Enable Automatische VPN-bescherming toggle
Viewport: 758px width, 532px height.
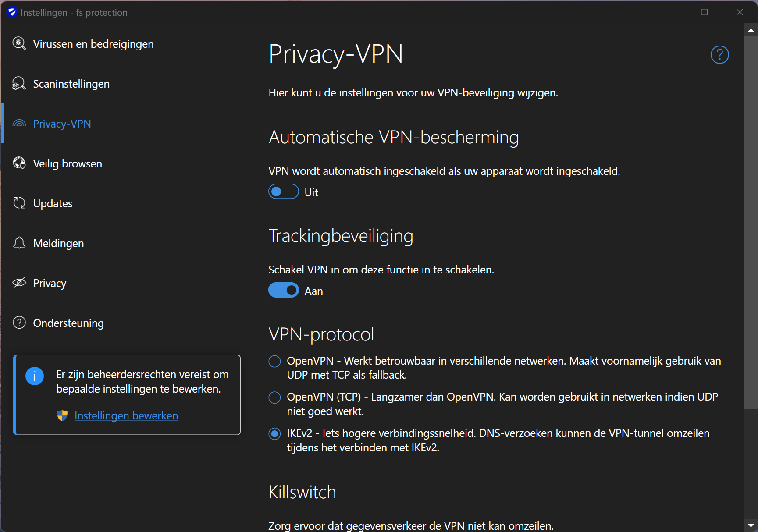pos(284,192)
